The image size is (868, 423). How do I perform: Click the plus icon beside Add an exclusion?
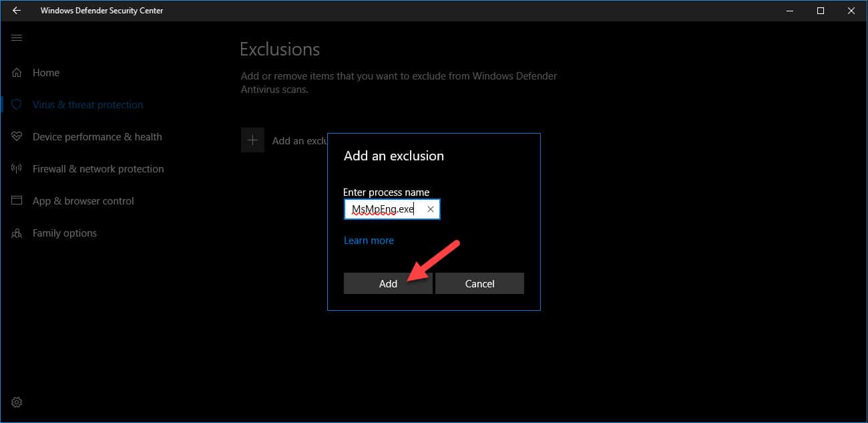pos(253,140)
